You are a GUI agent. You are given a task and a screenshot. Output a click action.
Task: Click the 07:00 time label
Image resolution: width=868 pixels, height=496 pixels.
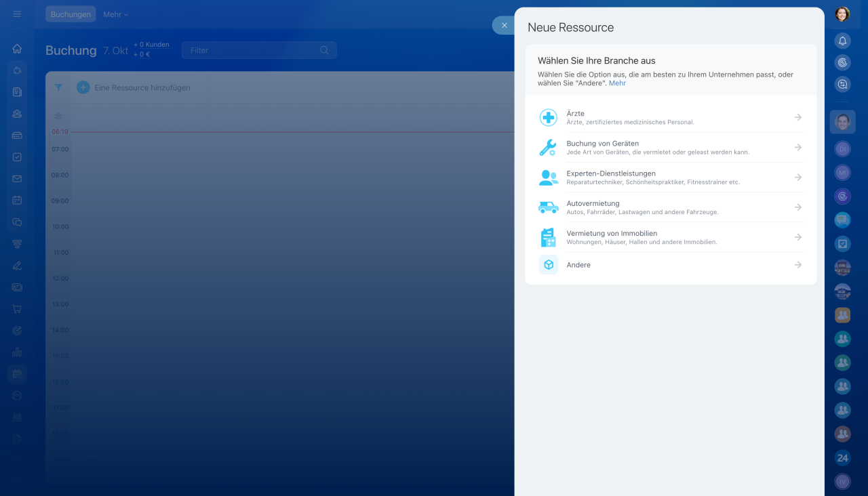coord(60,149)
